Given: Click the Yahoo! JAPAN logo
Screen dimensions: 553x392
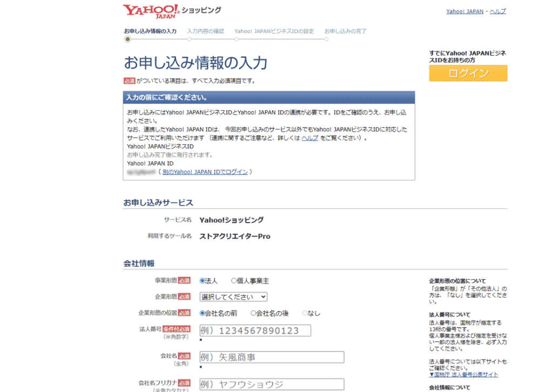Looking at the screenshot, I should pyautogui.click(x=151, y=11).
